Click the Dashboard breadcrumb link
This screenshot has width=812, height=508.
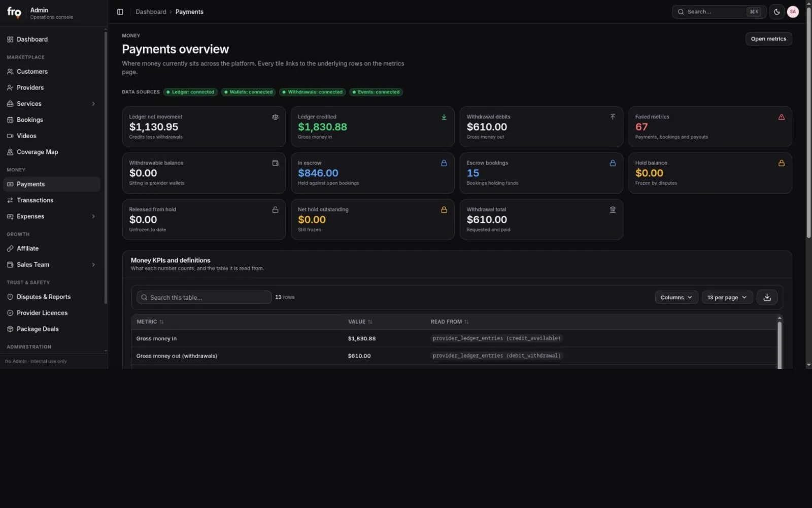[151, 12]
